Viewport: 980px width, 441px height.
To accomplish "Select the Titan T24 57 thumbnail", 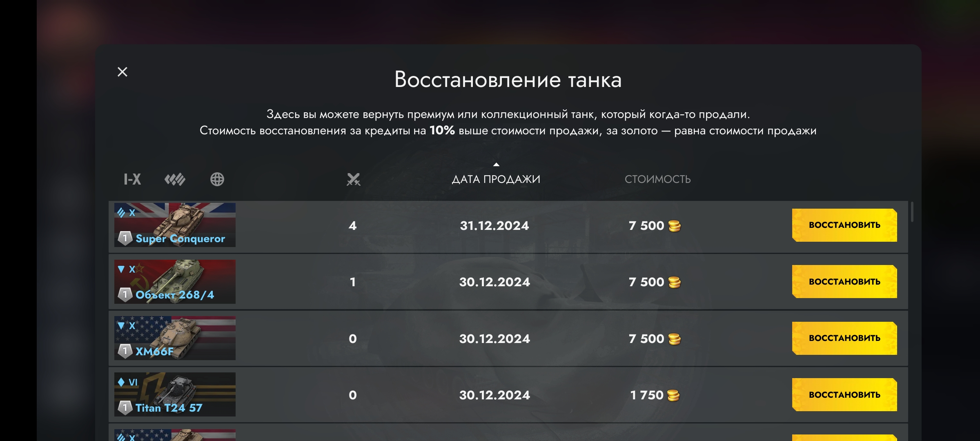I will (175, 394).
